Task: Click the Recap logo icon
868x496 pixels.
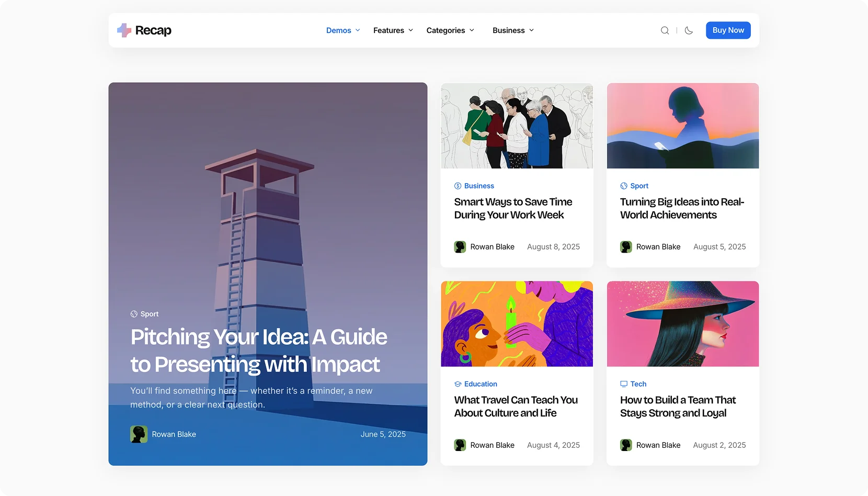Action: (124, 30)
